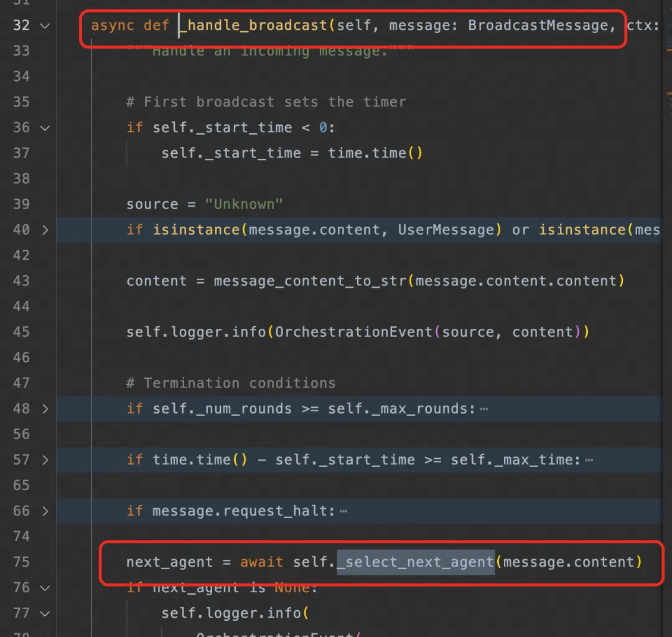Click the "Unknown" string literal

(x=244, y=204)
